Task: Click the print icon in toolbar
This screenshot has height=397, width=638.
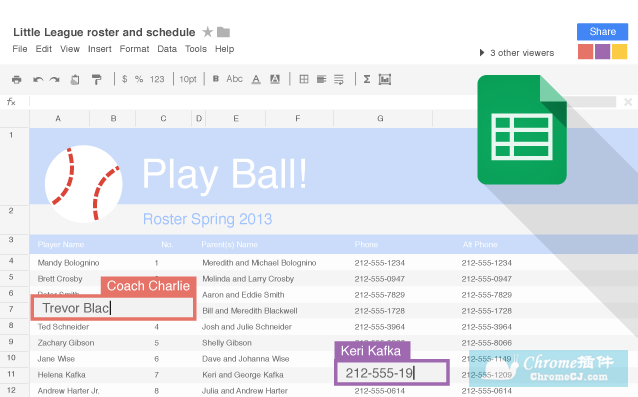Action: 17,79
